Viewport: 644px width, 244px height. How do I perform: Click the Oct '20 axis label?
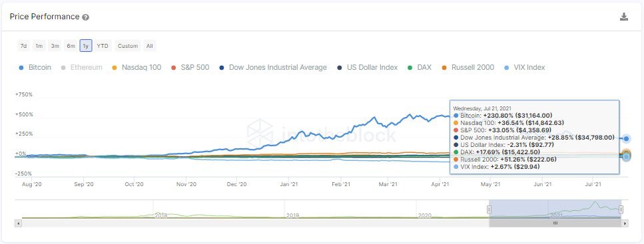tap(135, 185)
